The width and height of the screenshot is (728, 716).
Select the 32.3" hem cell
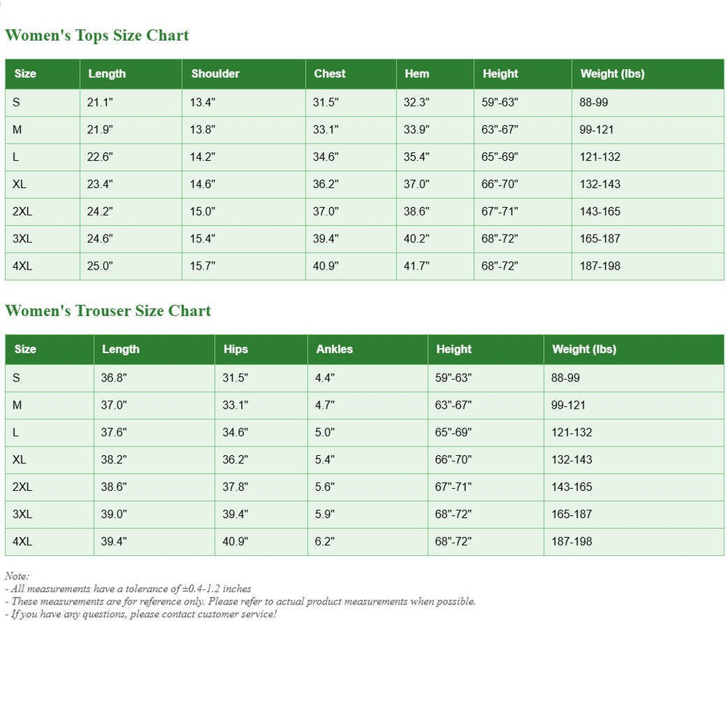(416, 103)
